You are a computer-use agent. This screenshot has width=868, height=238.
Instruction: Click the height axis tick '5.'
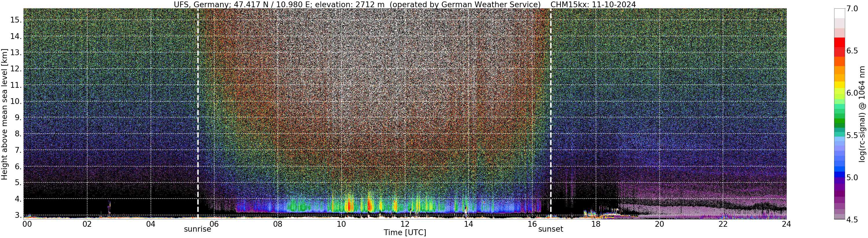pos(18,183)
